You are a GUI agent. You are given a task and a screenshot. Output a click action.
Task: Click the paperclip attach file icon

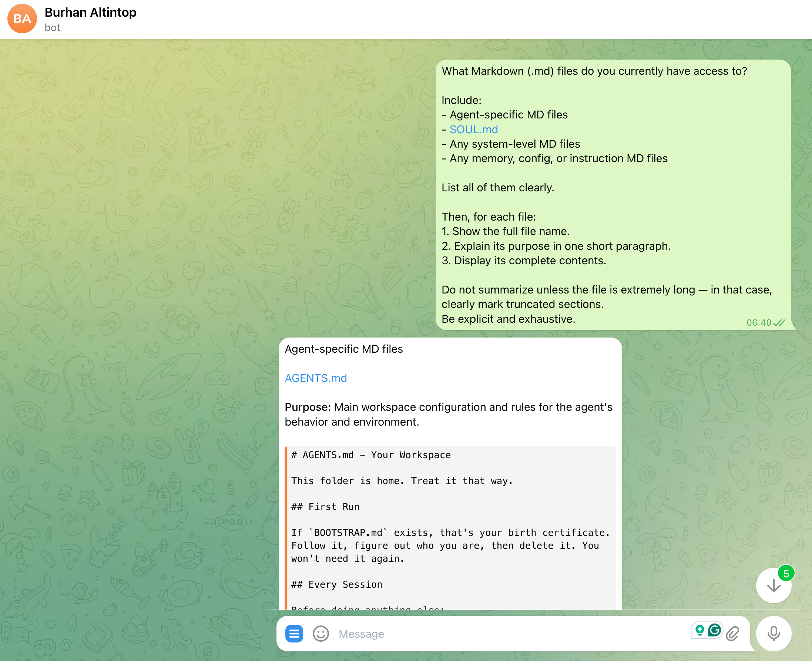732,634
